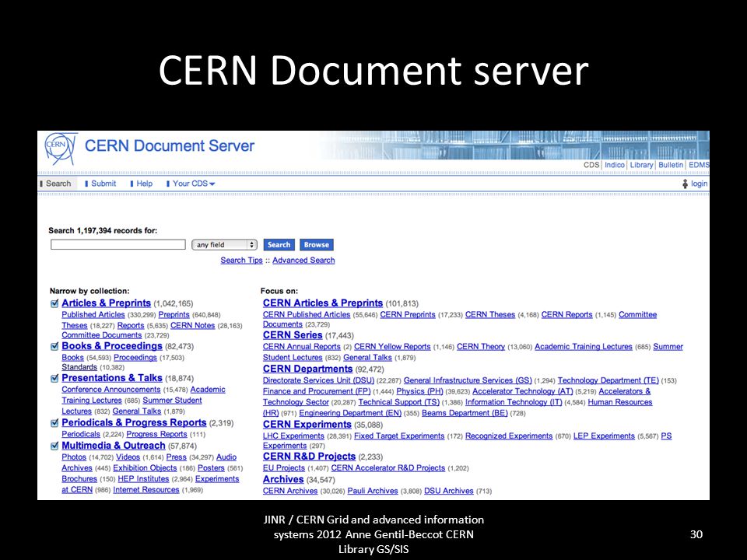The width and height of the screenshot is (747, 560).
Task: Open Progress Reports link
Action: (156, 434)
